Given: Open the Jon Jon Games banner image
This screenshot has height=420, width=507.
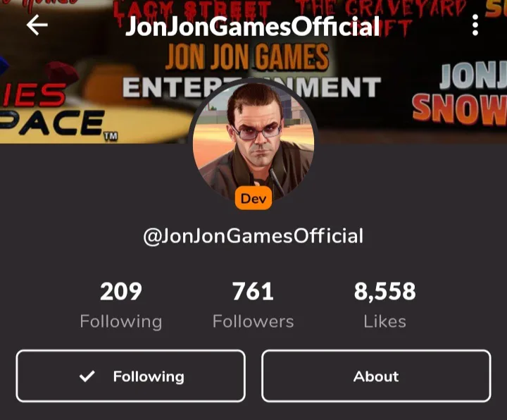Looking at the screenshot, I should (254, 72).
